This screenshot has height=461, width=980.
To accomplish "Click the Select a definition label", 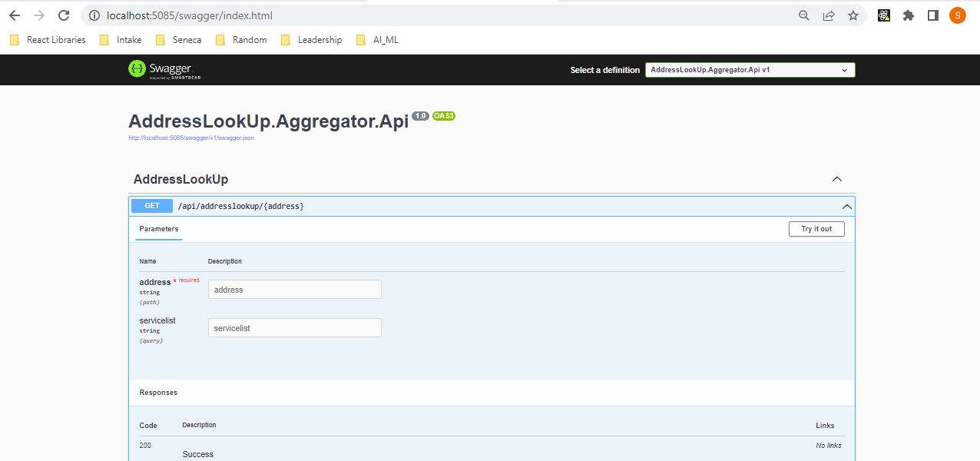I will tap(605, 70).
